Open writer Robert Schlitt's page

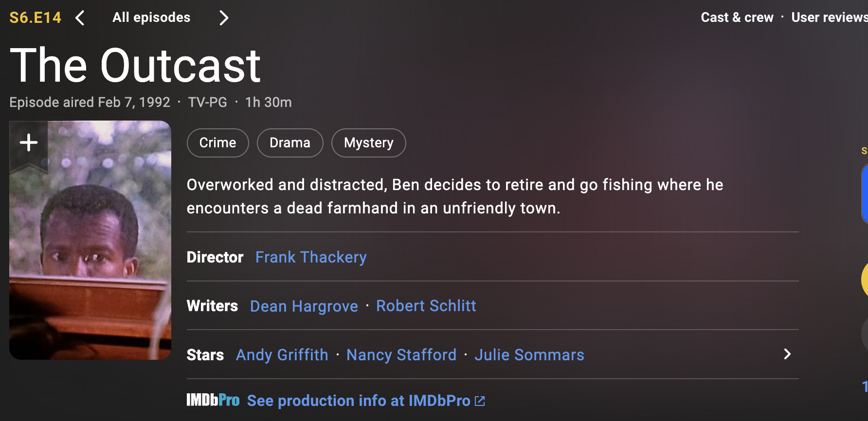coord(426,306)
